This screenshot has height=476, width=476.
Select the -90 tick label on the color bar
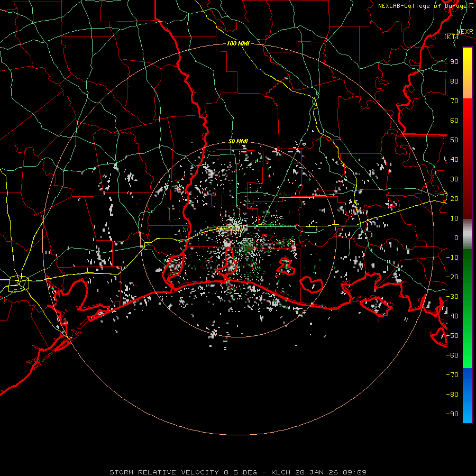(x=452, y=414)
